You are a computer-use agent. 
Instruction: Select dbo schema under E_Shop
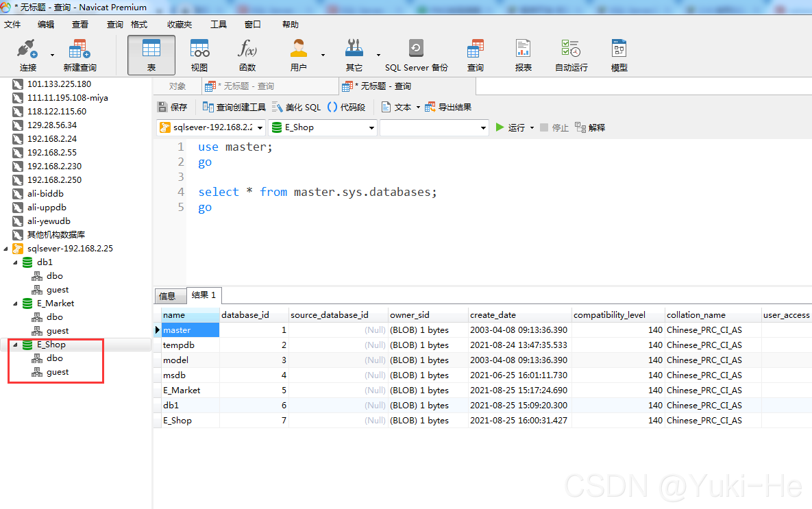pyautogui.click(x=54, y=358)
